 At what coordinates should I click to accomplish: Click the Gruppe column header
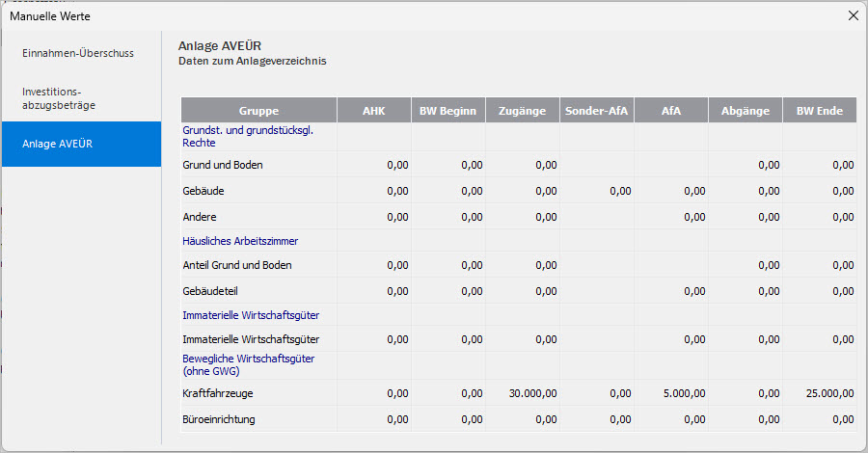point(258,111)
